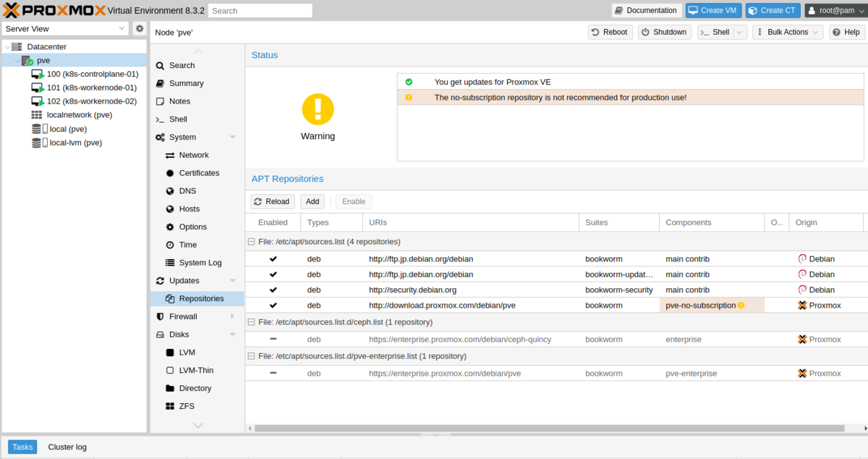
Task: Click the System cogs icon
Action: point(161,137)
